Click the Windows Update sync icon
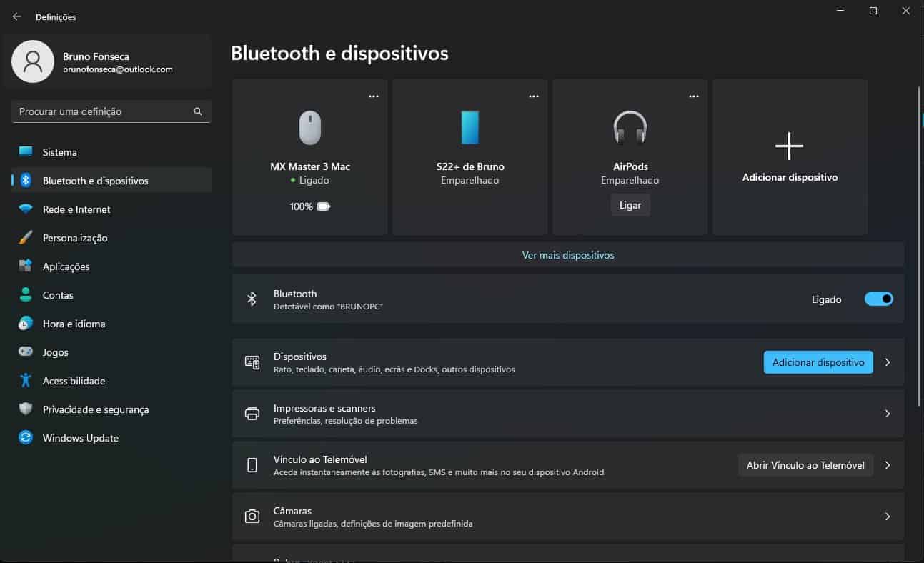 point(26,437)
